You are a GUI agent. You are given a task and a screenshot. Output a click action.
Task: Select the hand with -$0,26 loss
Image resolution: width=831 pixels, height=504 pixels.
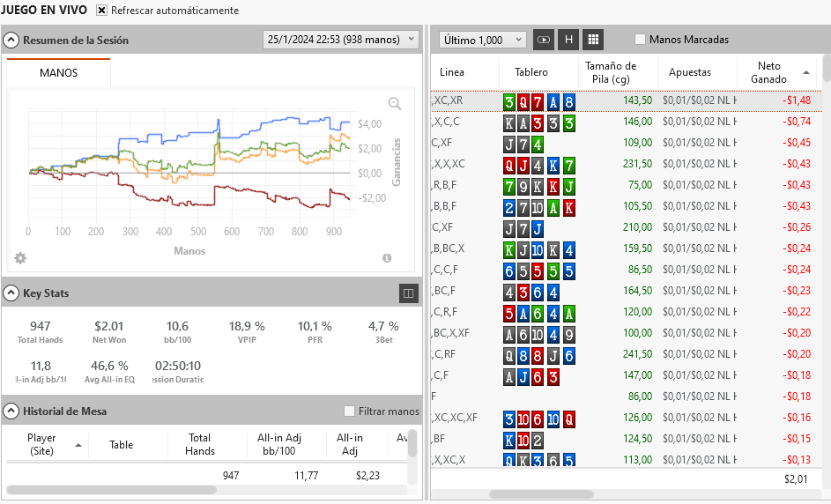(627, 227)
